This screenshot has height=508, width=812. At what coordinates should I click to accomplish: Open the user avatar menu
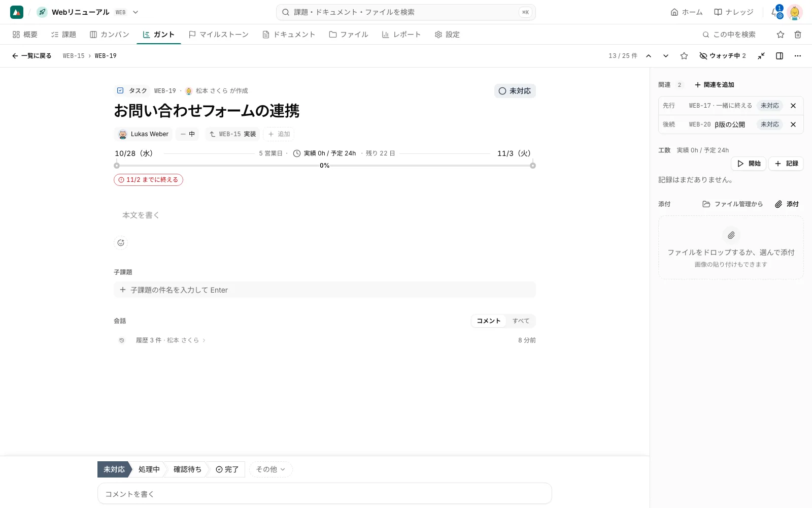coord(795,12)
